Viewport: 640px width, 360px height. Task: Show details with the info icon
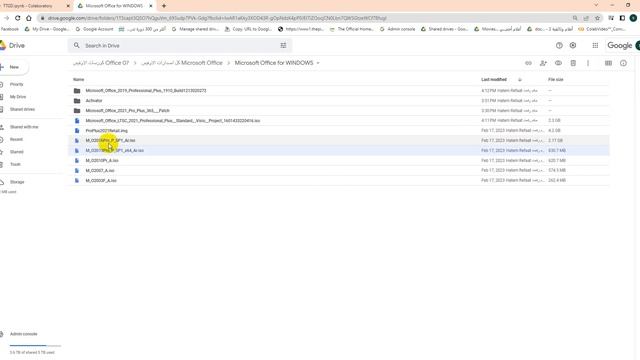click(x=623, y=63)
